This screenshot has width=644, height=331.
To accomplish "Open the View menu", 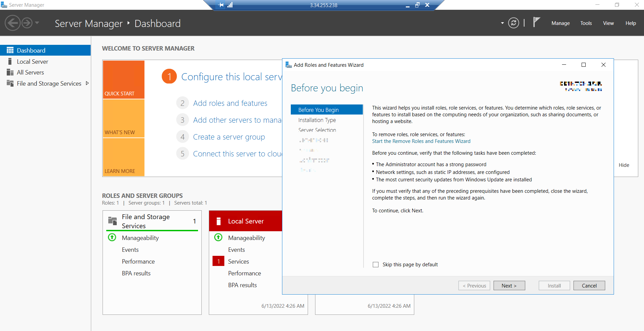I will pyautogui.click(x=608, y=23).
